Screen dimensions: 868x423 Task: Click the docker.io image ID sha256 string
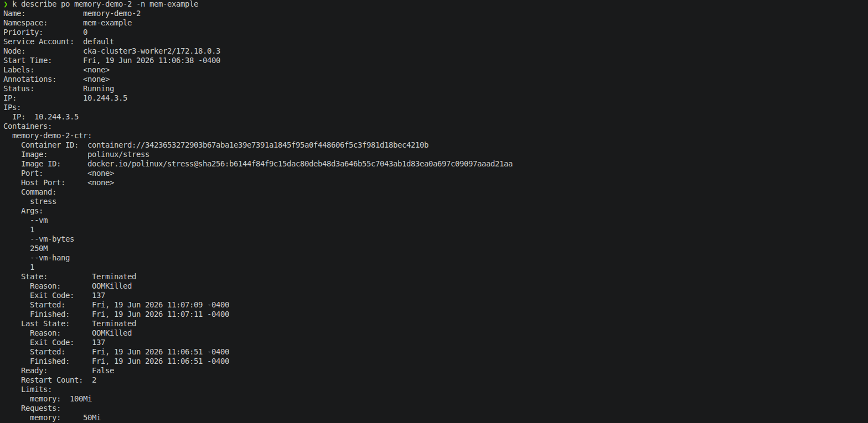pos(300,164)
